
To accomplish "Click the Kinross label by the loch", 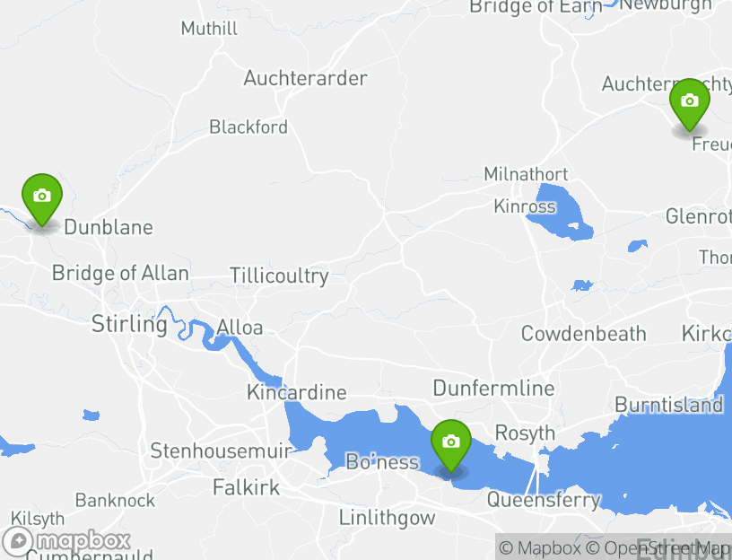I will click(525, 206).
